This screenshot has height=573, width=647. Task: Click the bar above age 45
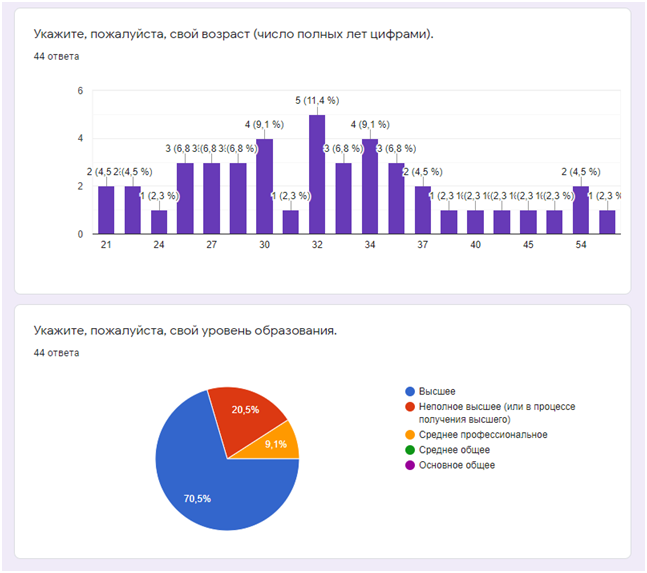528,222
